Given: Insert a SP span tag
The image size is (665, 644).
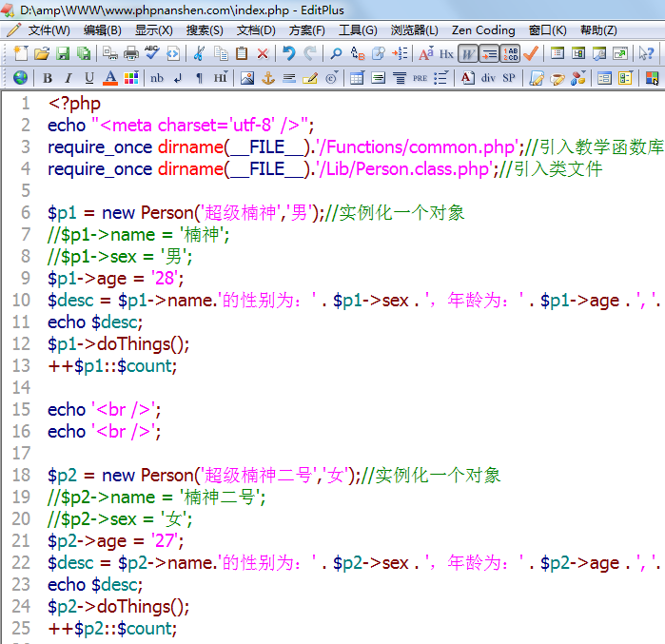Looking at the screenshot, I should (x=509, y=78).
